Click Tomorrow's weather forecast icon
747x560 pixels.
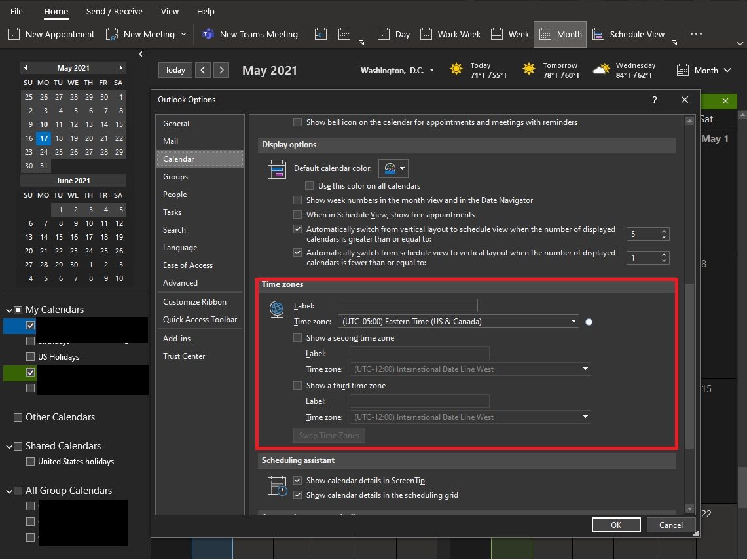(529, 69)
